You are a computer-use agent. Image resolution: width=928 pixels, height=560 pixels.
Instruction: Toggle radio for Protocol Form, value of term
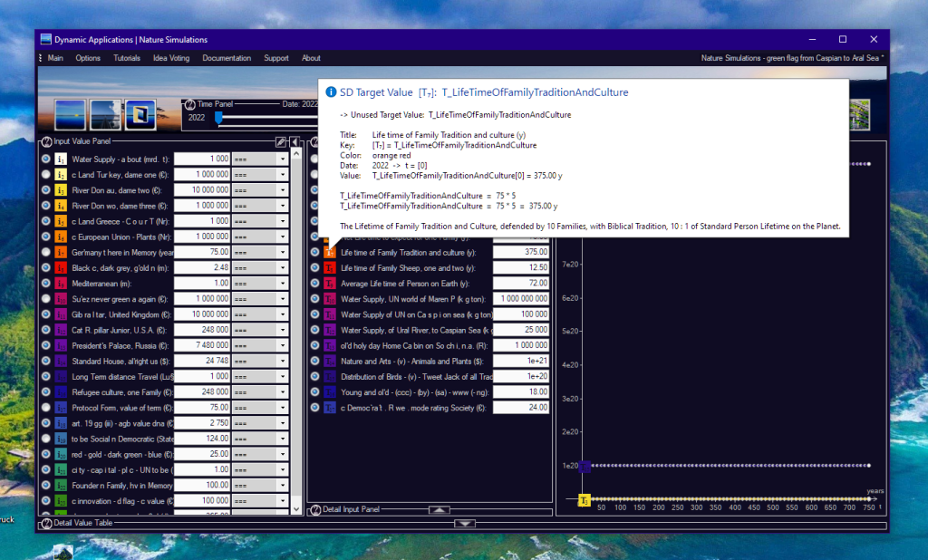pyautogui.click(x=45, y=407)
